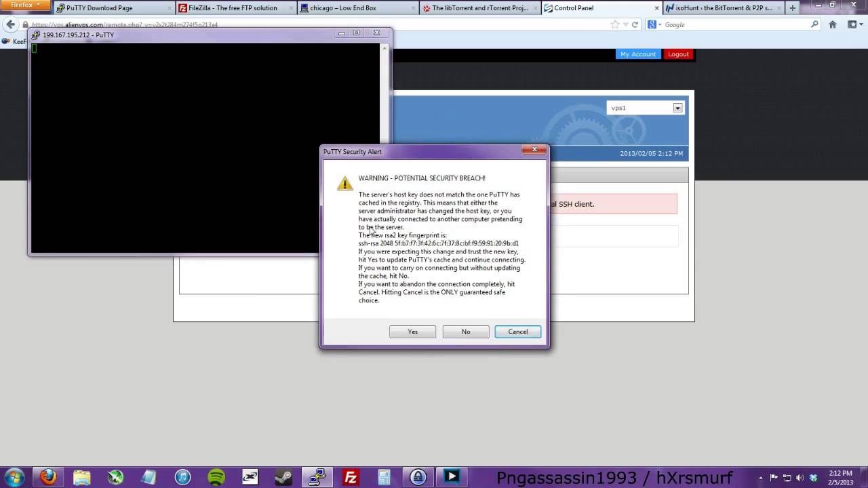Click the warning triangle icon in the alert
The height and width of the screenshot is (488, 868).
tap(345, 182)
